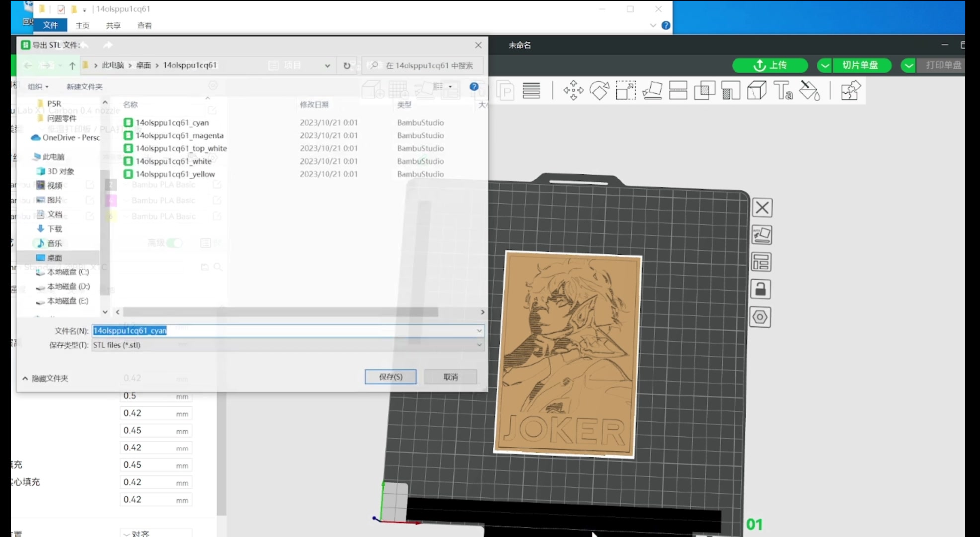Click the Variable Layer Height icon
The image size is (980, 537).
[x=531, y=90]
